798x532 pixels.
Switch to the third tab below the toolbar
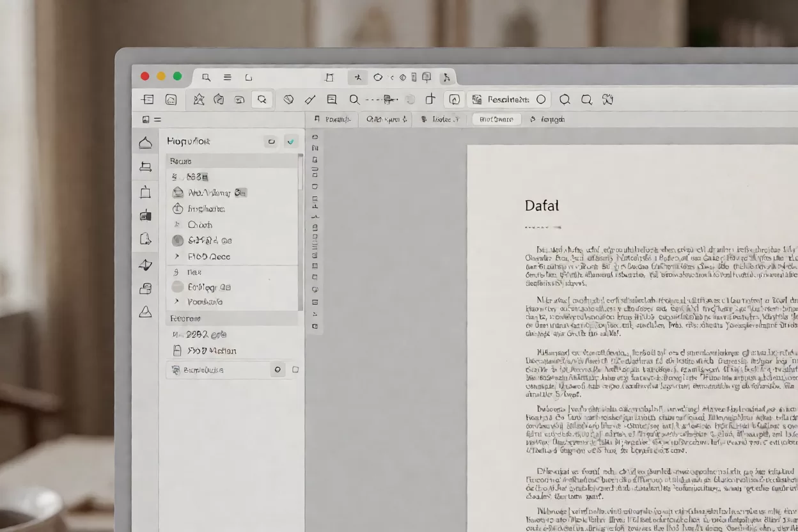pos(440,120)
